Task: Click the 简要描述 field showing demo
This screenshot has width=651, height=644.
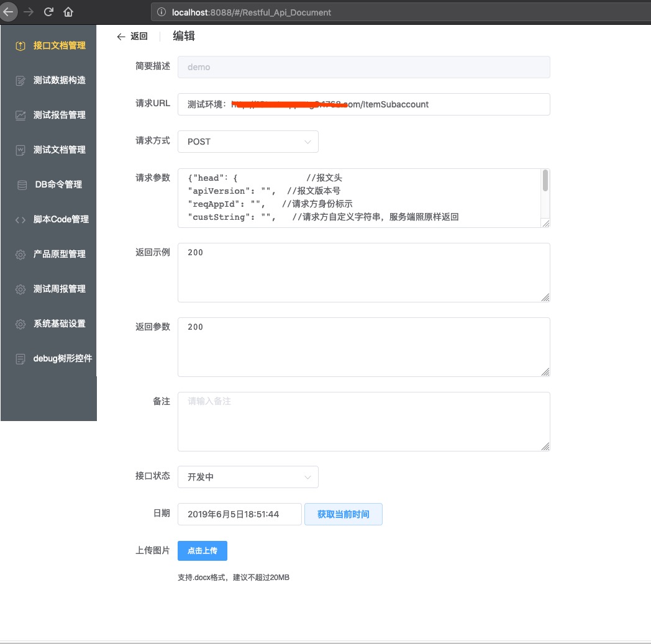Action: pos(363,67)
